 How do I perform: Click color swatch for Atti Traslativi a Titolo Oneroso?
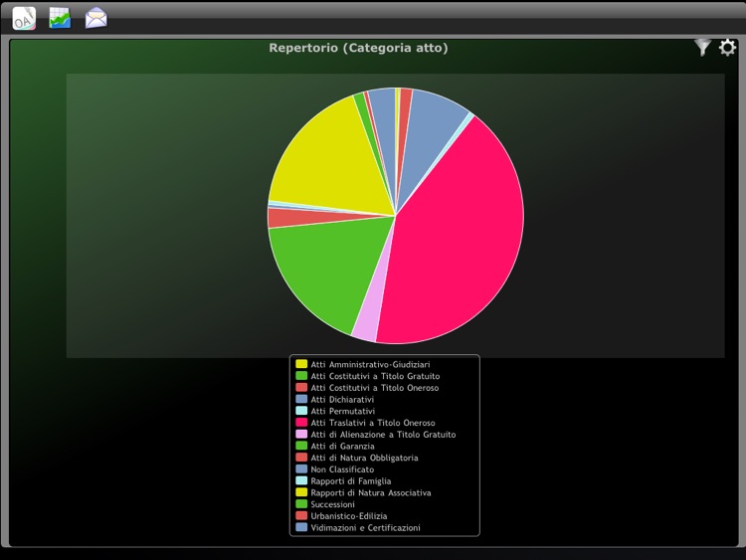[301, 423]
